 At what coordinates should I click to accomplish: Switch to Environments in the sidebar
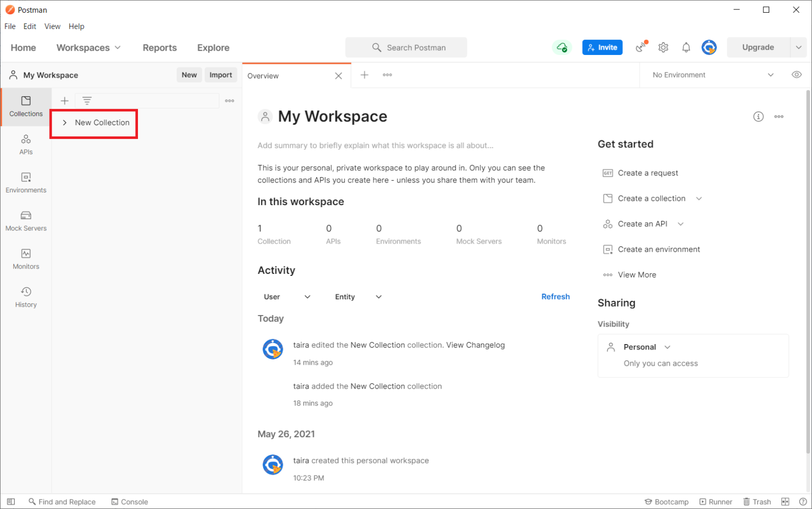click(x=26, y=182)
